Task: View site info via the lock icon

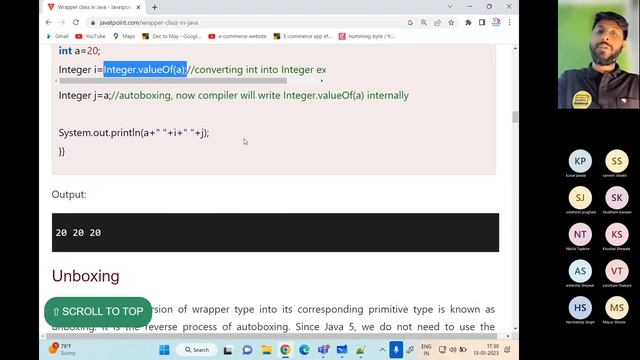Action: pyautogui.click(x=93, y=23)
